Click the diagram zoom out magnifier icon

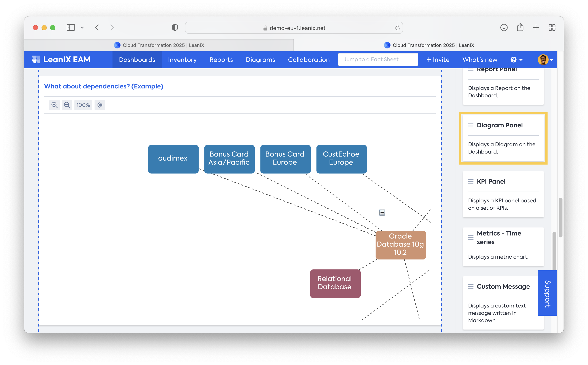(x=67, y=105)
